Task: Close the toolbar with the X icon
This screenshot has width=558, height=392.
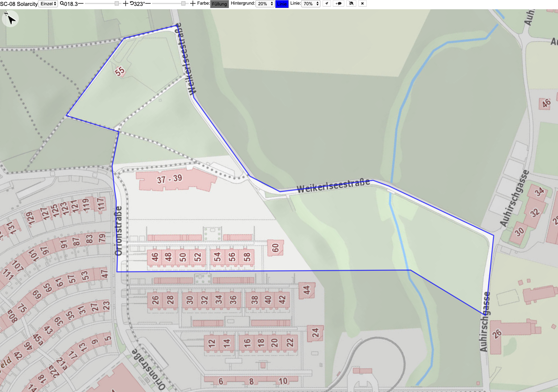Action: click(362, 4)
